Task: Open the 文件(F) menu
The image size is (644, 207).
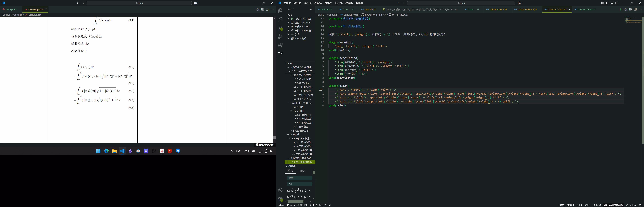Action: click(x=287, y=3)
